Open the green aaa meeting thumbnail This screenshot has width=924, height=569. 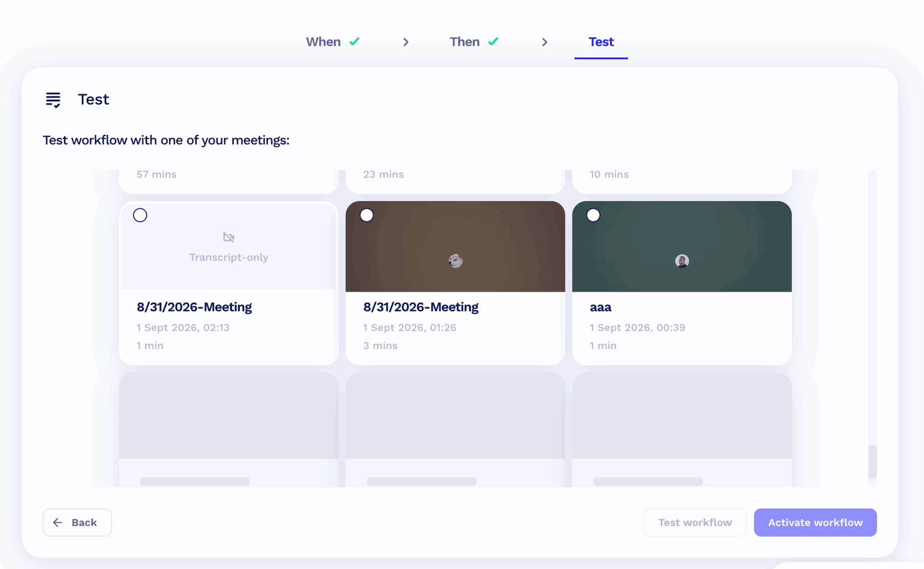[682, 246]
